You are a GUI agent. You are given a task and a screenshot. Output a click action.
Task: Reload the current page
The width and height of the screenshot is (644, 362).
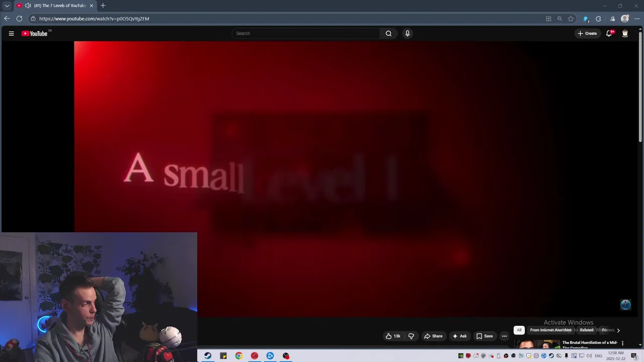pos(19,19)
